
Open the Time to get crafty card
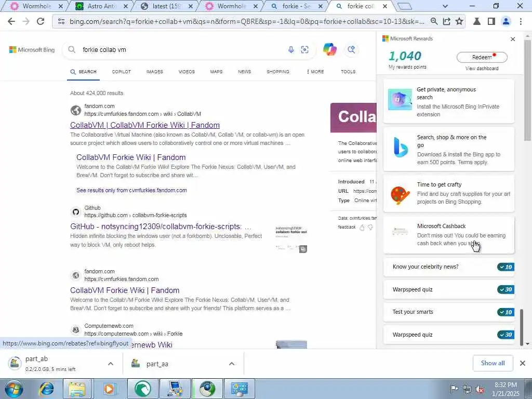[x=448, y=193]
